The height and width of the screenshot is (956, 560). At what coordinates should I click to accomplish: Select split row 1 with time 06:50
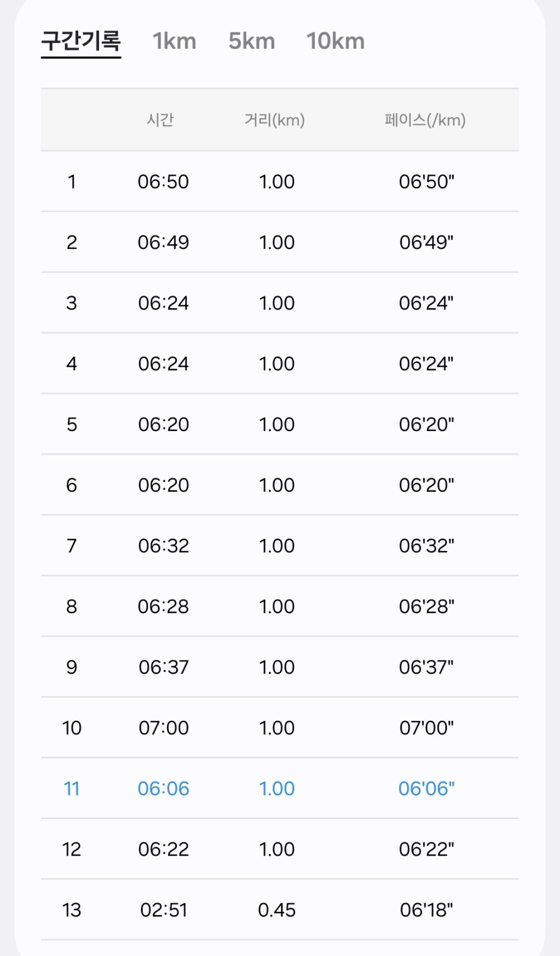[x=279, y=182]
